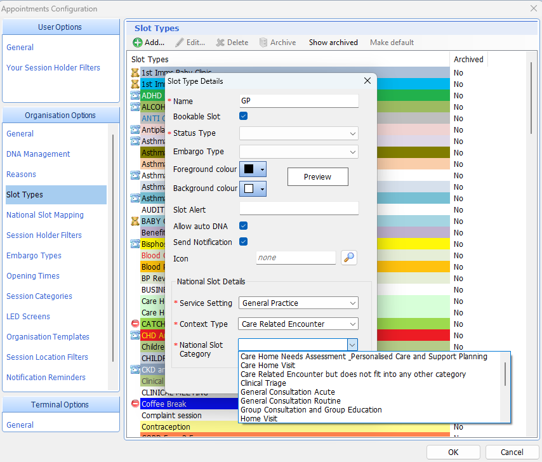Click hourglass icon beside BABY slot
Image resolution: width=542 pixels, height=462 pixels.
click(x=135, y=221)
